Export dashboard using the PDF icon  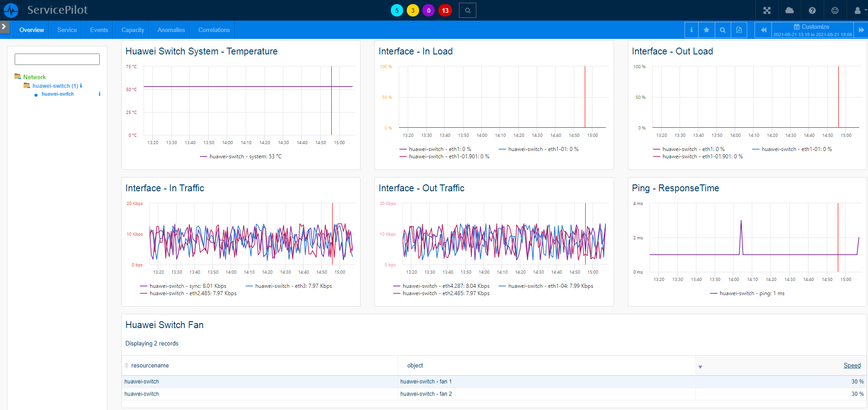739,30
